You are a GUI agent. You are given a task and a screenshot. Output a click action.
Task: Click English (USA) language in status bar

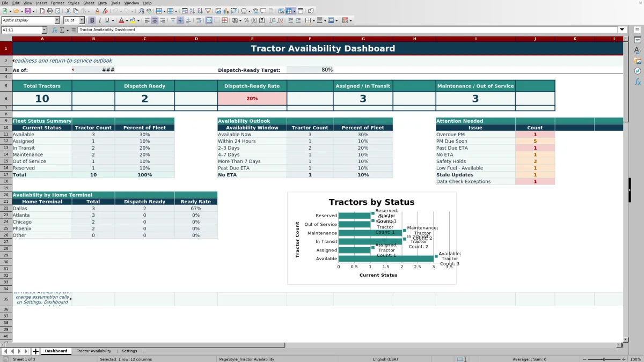[x=385, y=359]
